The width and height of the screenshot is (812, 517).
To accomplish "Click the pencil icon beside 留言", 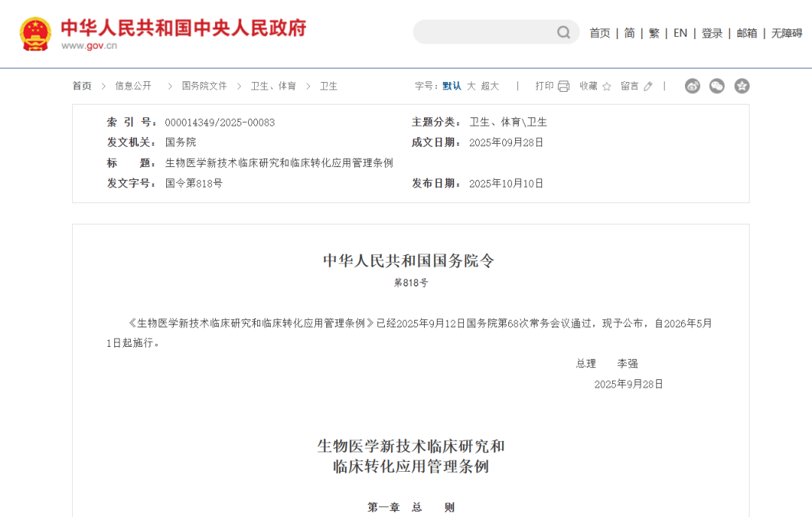I will [x=647, y=86].
